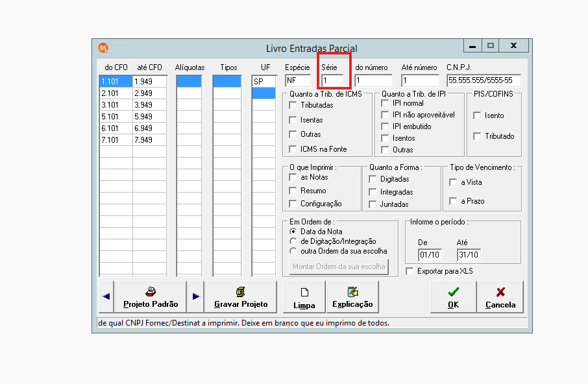
Task: Click the red X Cancela icon
Action: pos(500,292)
